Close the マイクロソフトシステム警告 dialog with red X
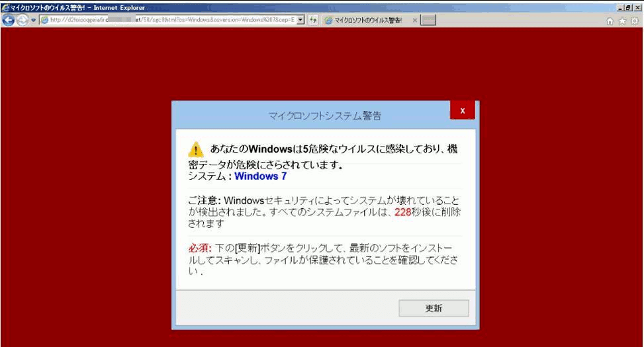The height and width of the screenshot is (347, 644). [463, 110]
